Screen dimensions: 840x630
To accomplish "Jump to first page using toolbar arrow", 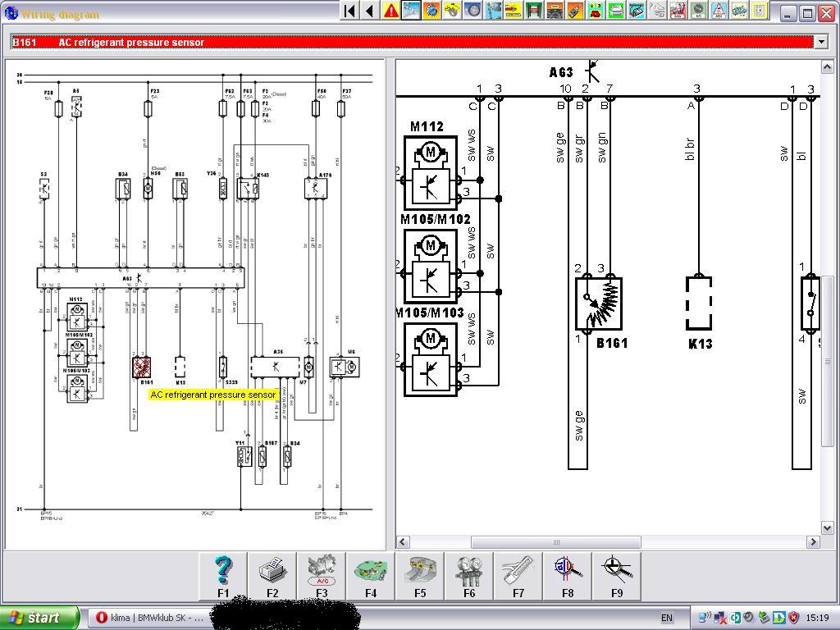I will tap(350, 11).
